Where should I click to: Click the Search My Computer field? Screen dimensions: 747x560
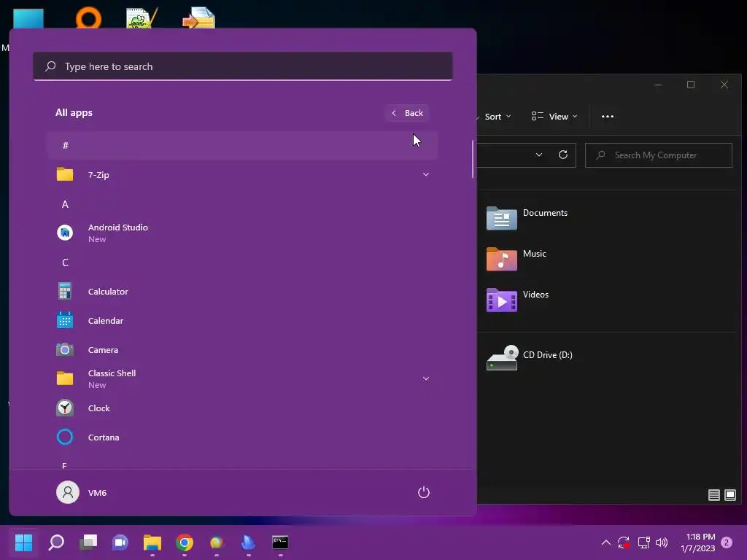point(659,155)
